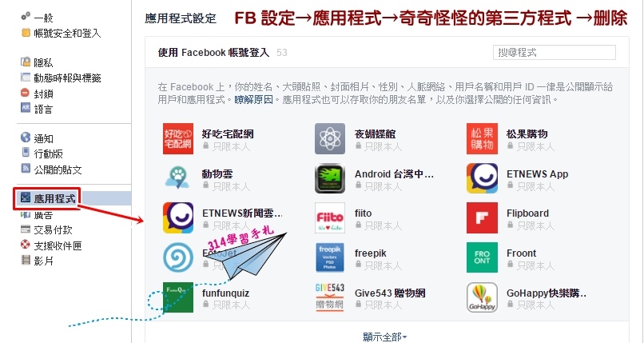Viewport: 644px width, 343px height.
Task: Open the freepik app icon
Action: point(330,257)
